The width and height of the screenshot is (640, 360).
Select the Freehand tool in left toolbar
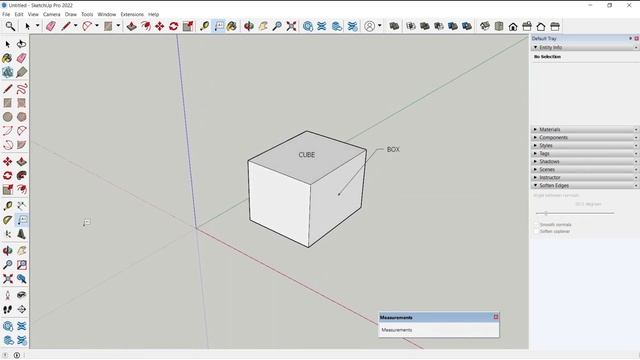[22, 89]
